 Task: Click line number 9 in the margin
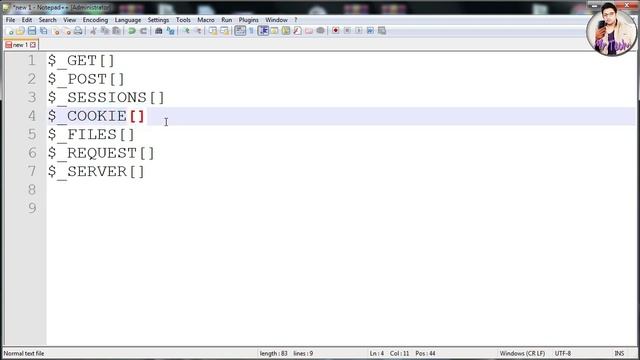pos(32,208)
